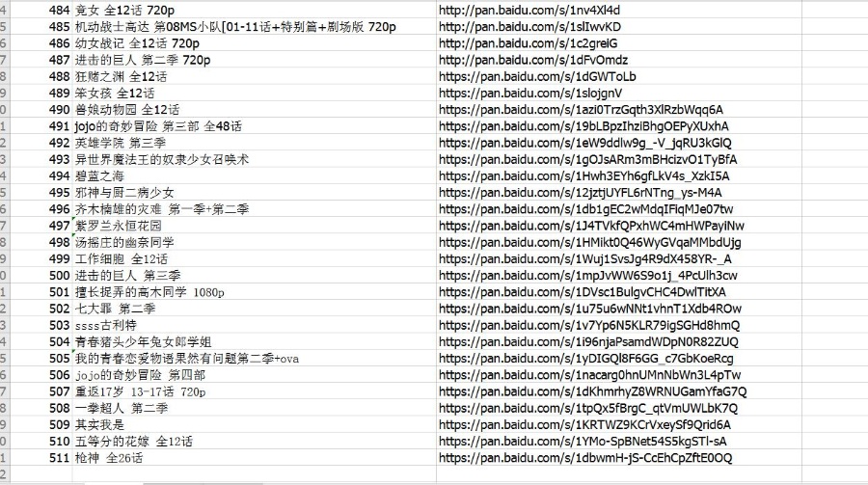Click URL ending 1v7Yp6N5KLR79igSGHd8hmQ
The width and height of the screenshot is (868, 485).
coord(589,326)
